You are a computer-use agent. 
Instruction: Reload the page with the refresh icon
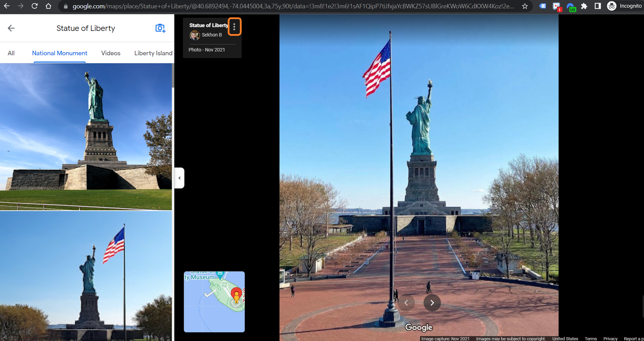(x=34, y=6)
